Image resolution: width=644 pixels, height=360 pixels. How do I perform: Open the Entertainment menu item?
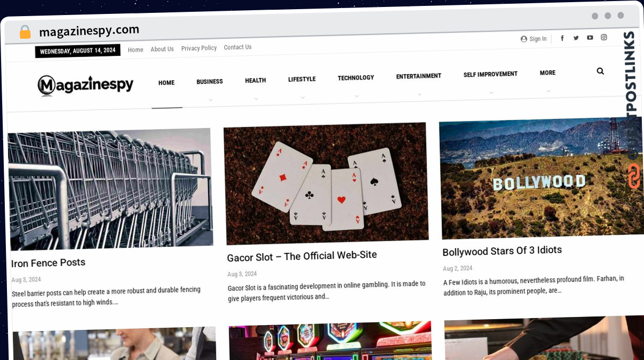coord(419,76)
